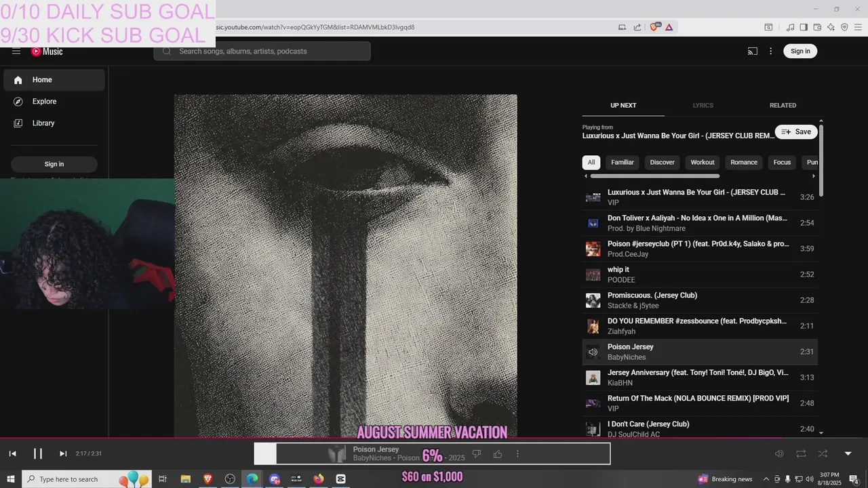Click the tab search icon in toolbar

pos(768,27)
